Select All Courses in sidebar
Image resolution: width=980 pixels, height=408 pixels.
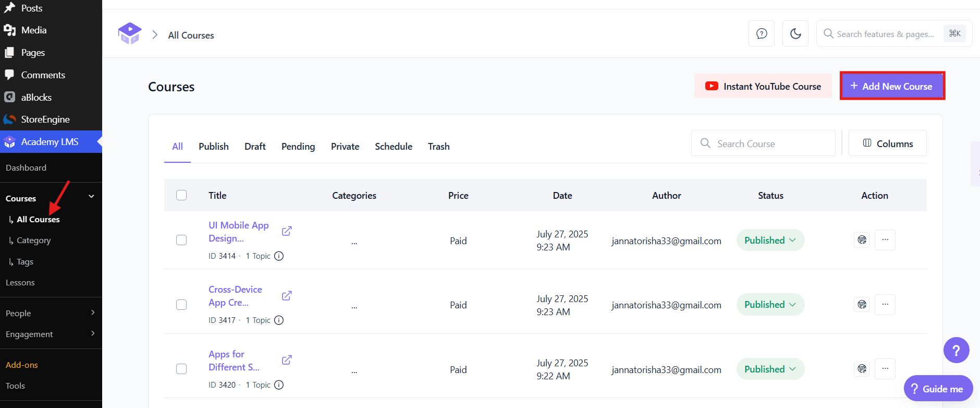pos(38,220)
